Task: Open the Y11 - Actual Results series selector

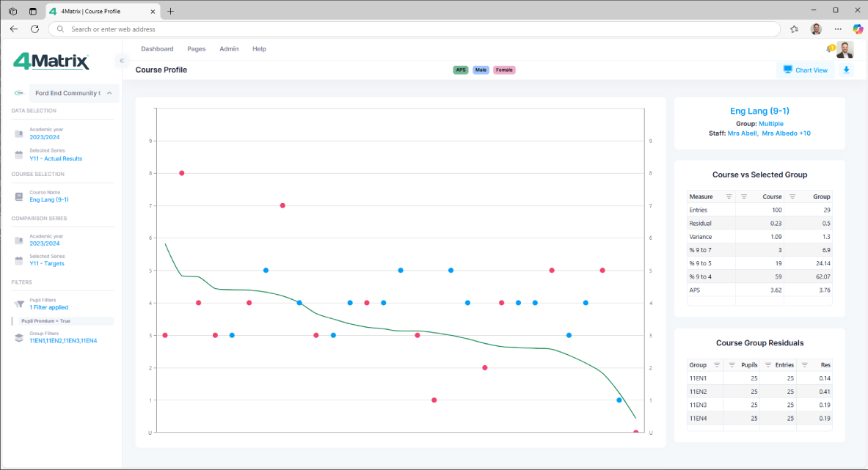Action: pos(56,158)
